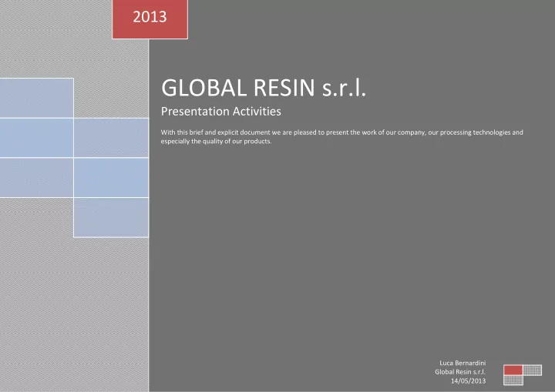The width and height of the screenshot is (555, 392).
Task: Click the red 2013 year box
Action: 150,19
